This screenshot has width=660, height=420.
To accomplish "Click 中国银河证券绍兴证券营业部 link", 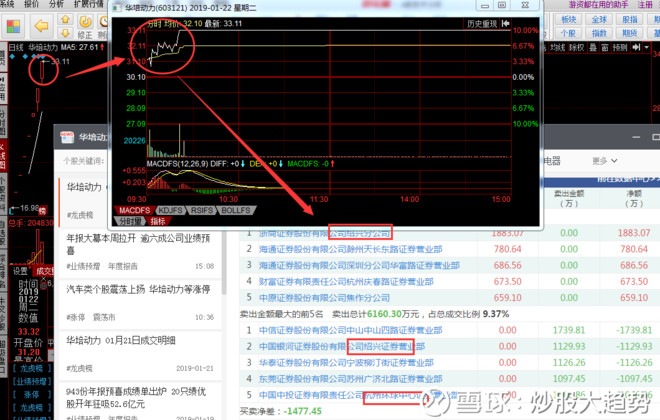I will (342, 346).
